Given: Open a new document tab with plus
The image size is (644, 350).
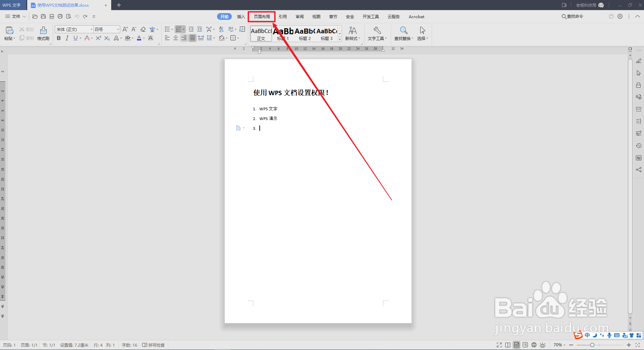Looking at the screenshot, I should [119, 5].
